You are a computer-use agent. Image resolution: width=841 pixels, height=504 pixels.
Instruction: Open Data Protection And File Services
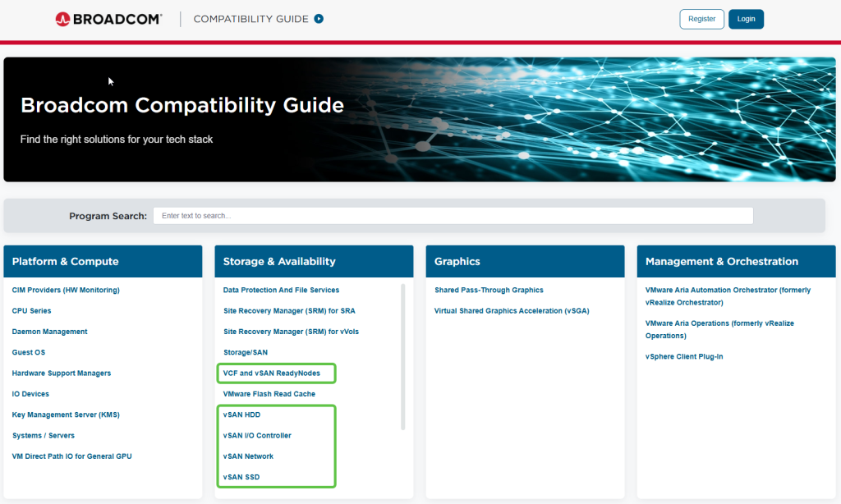pos(281,290)
